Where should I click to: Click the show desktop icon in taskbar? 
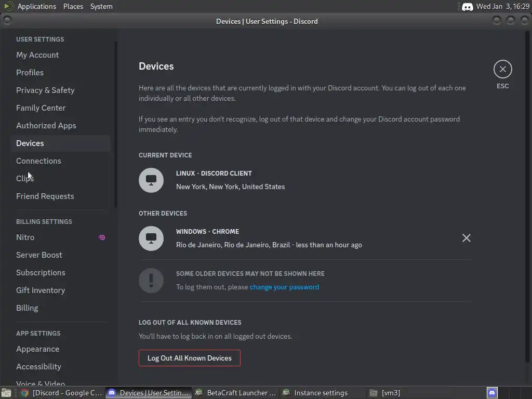coord(6,393)
